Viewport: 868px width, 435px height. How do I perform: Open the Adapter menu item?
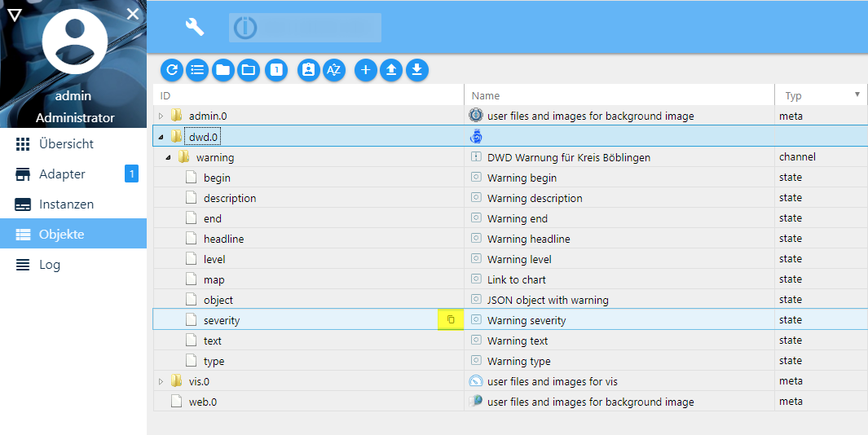tap(62, 174)
